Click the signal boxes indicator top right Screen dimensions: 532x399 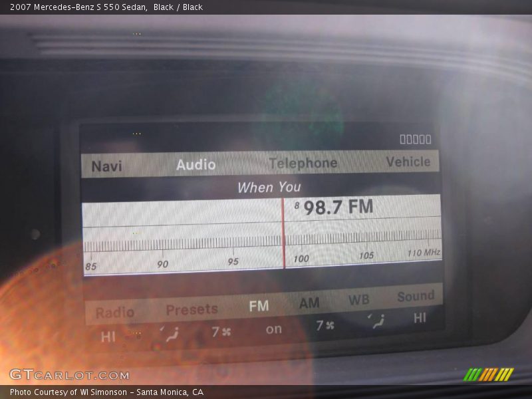[416, 139]
